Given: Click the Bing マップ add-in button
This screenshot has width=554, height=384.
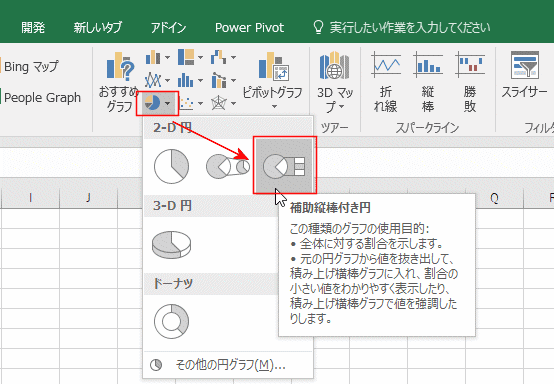Looking at the screenshot, I should [30, 66].
